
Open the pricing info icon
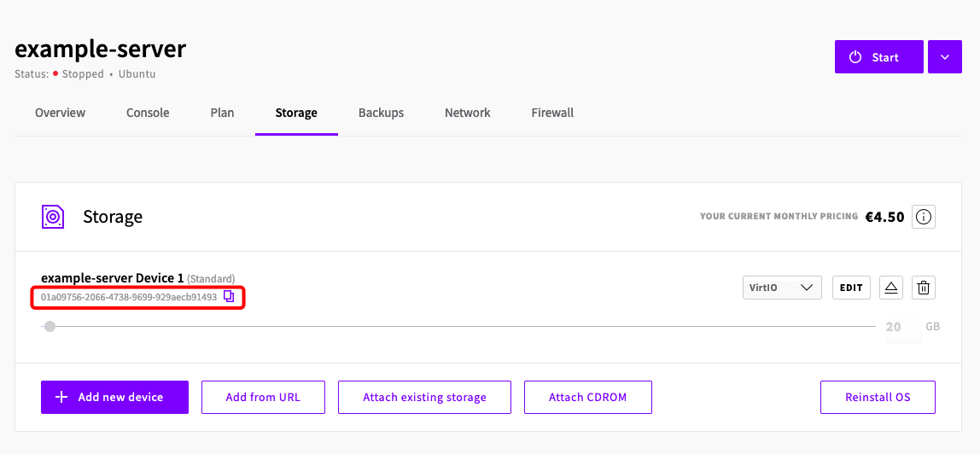point(923,217)
